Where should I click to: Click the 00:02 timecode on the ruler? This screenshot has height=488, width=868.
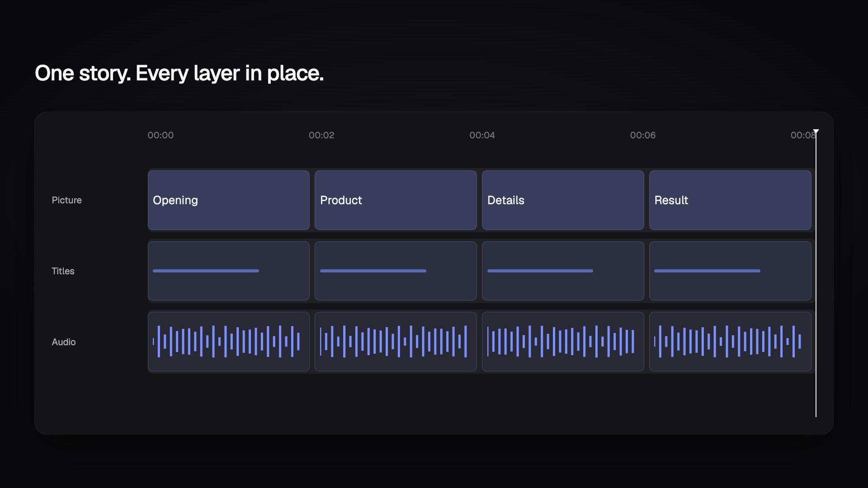point(321,135)
